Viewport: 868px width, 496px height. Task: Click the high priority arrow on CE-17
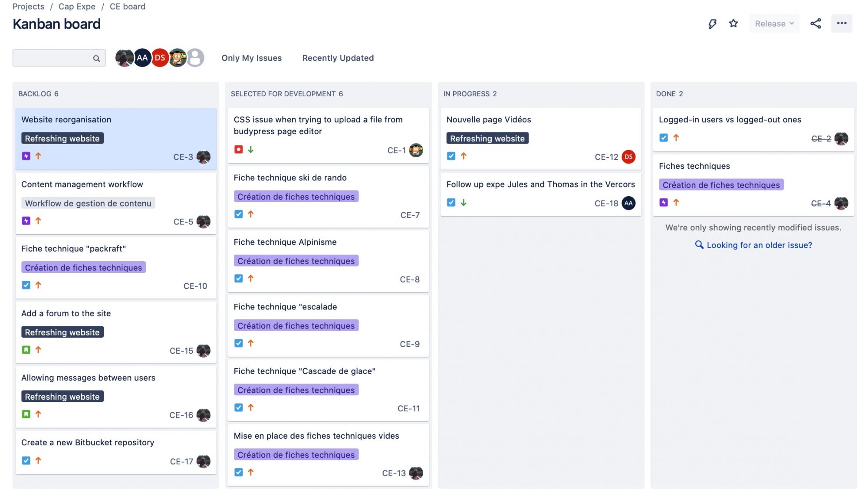point(38,460)
